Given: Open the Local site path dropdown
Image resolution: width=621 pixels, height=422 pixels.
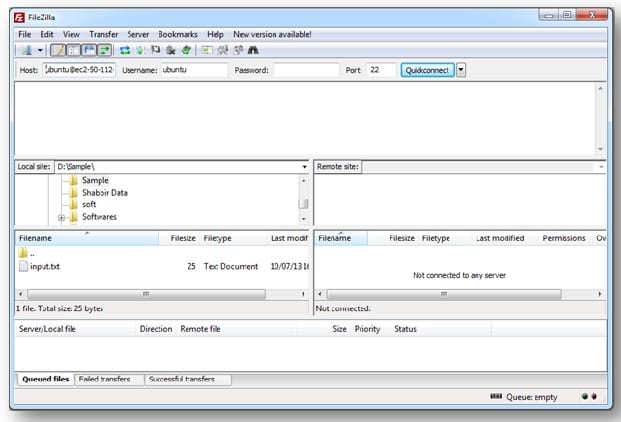Looking at the screenshot, I should pos(304,167).
